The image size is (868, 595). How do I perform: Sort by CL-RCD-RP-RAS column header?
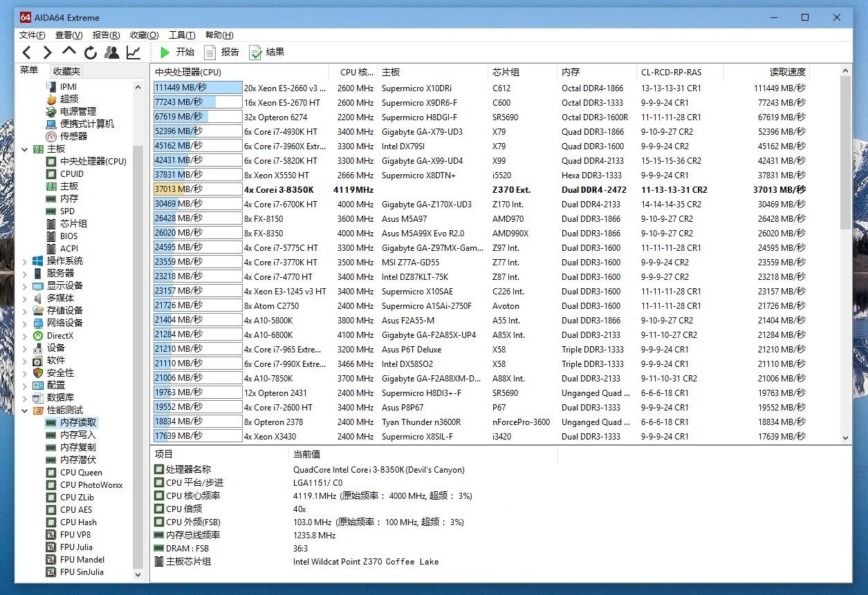click(681, 72)
